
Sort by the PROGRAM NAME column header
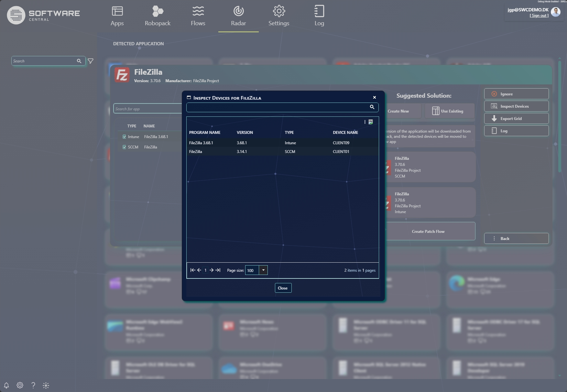tap(205, 132)
